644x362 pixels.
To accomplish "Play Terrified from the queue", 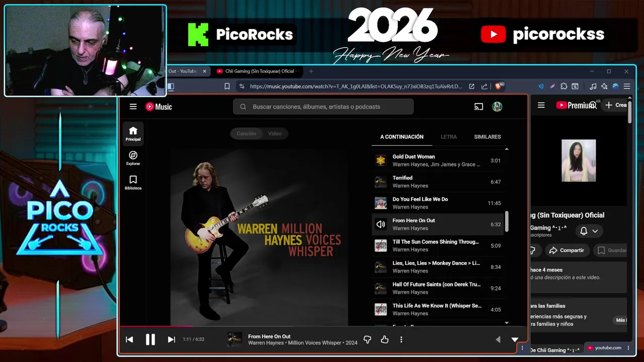I will (x=439, y=182).
